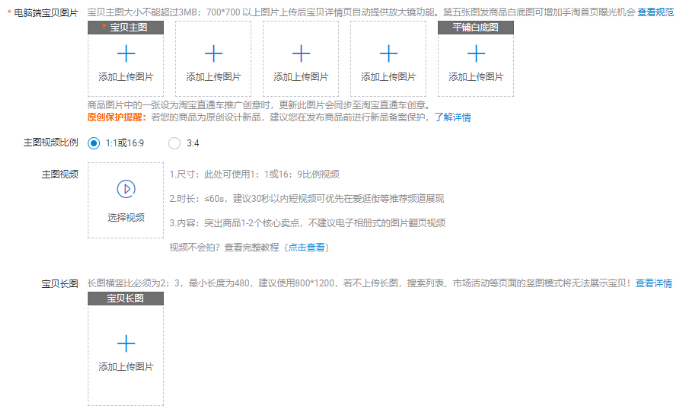The image size is (689, 413).
Task: Click 添加上传图片 text in 平铺白底图 slot
Action: point(476,77)
